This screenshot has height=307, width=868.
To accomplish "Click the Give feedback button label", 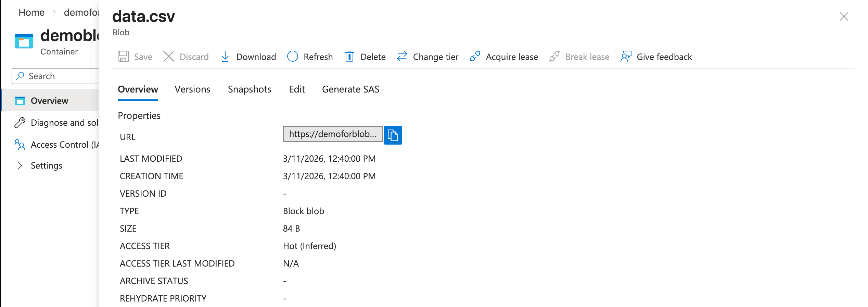I will point(664,57).
